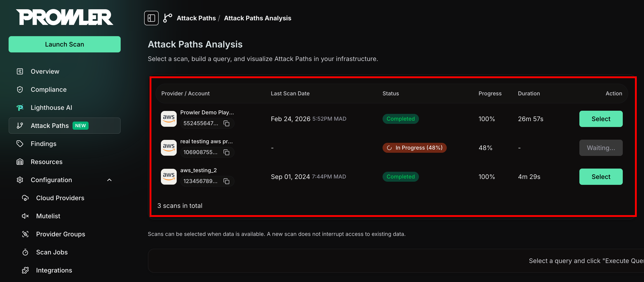The image size is (644, 282).
Task: Open Lighthouse AI in sidebar
Action: click(51, 108)
